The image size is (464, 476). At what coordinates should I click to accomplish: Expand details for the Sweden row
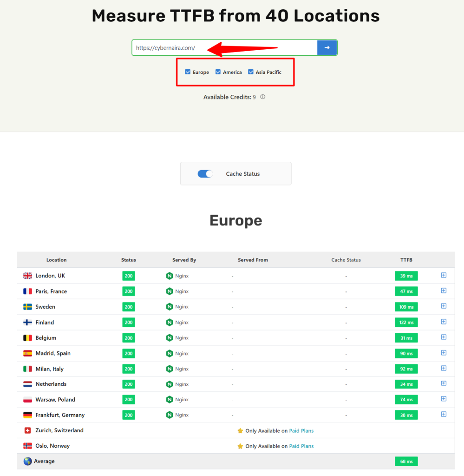[x=444, y=306]
